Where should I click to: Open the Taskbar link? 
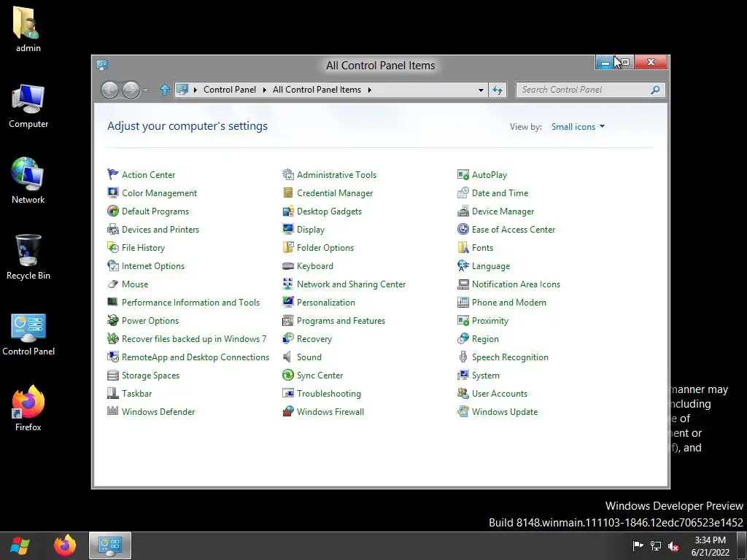pos(136,393)
